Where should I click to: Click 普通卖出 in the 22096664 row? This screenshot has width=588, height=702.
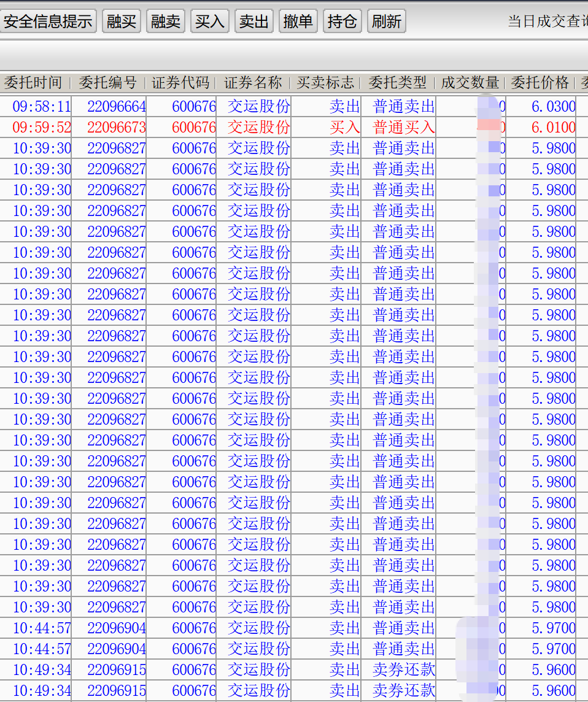coord(404,107)
